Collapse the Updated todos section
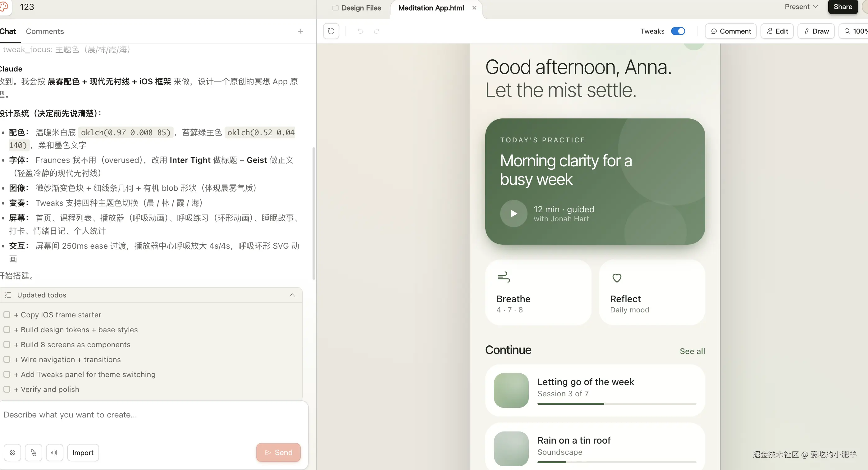 pyautogui.click(x=292, y=295)
